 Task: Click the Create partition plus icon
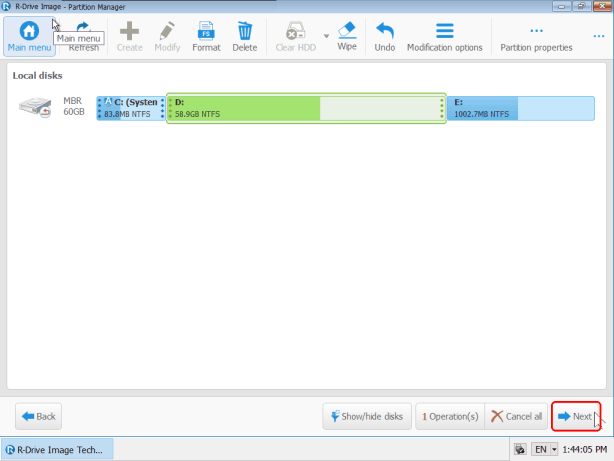(129, 31)
